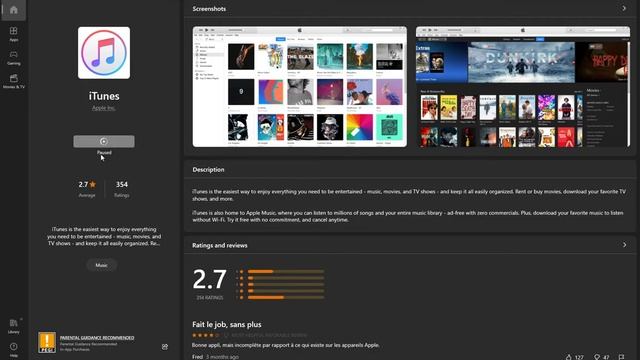Open Parental Guidance Recommended link
This screenshot has width=640, height=360.
97,338
